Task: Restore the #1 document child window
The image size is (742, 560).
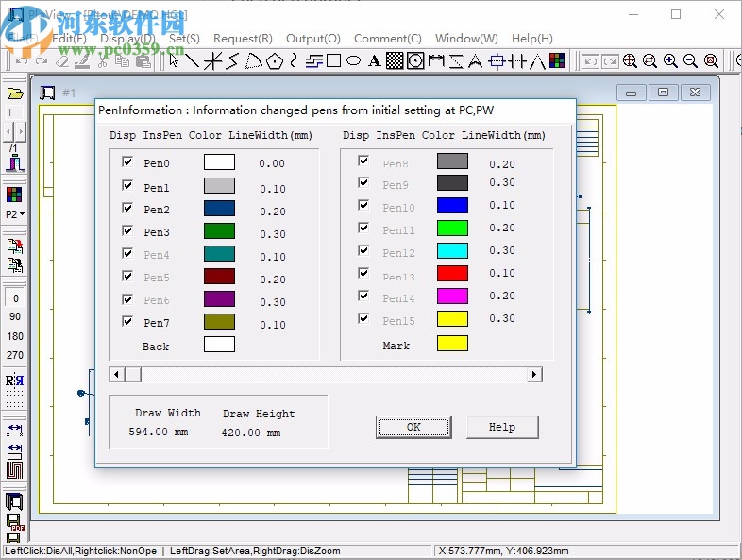Action: (x=663, y=92)
